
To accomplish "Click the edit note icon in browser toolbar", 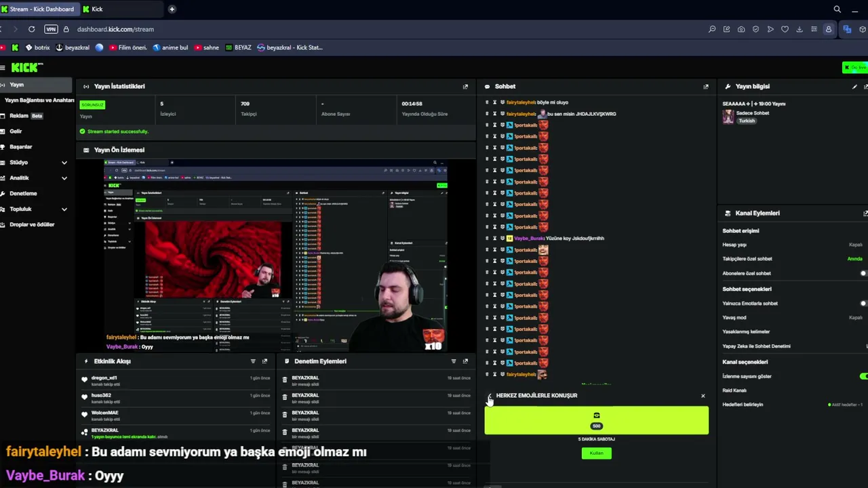I will tap(726, 29).
